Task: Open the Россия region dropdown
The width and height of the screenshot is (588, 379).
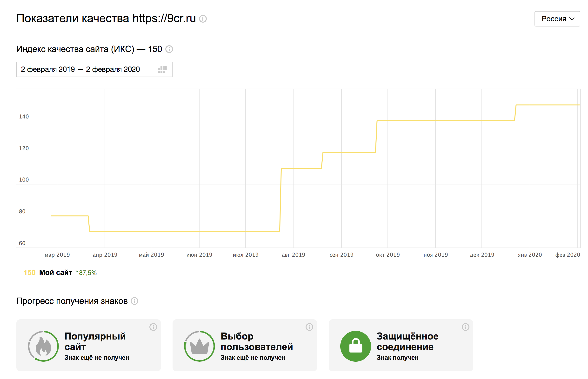Action: pos(557,19)
